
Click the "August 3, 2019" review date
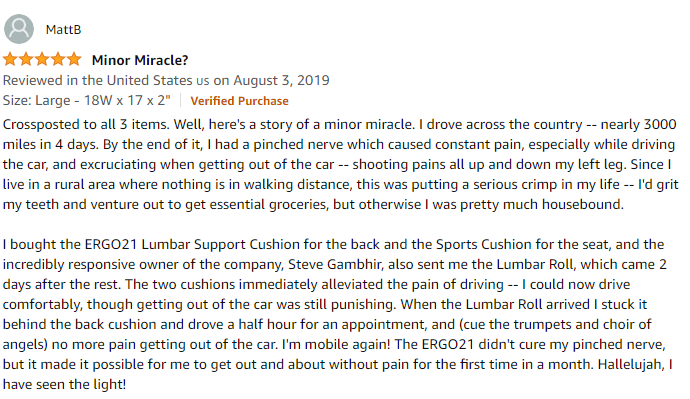(281, 81)
